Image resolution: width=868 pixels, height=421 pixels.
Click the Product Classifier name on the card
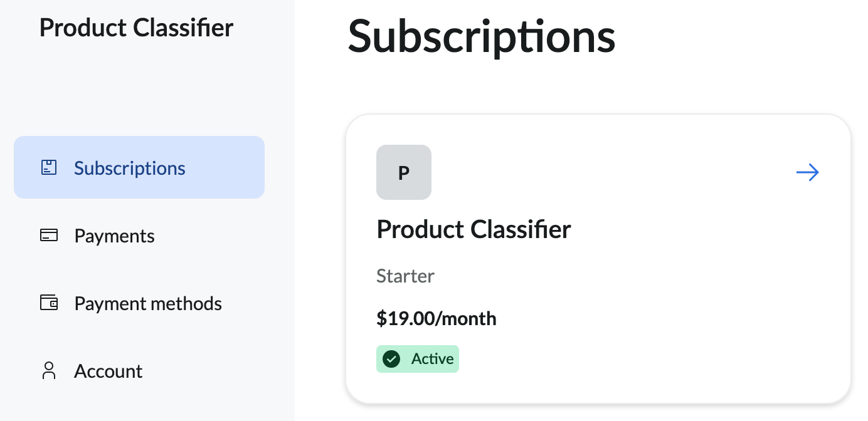[x=473, y=229]
